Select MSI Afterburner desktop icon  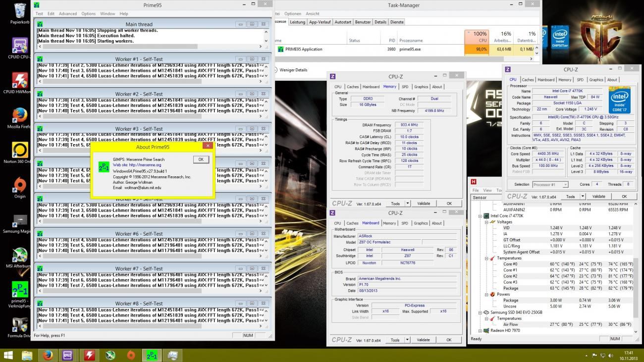click(20, 258)
